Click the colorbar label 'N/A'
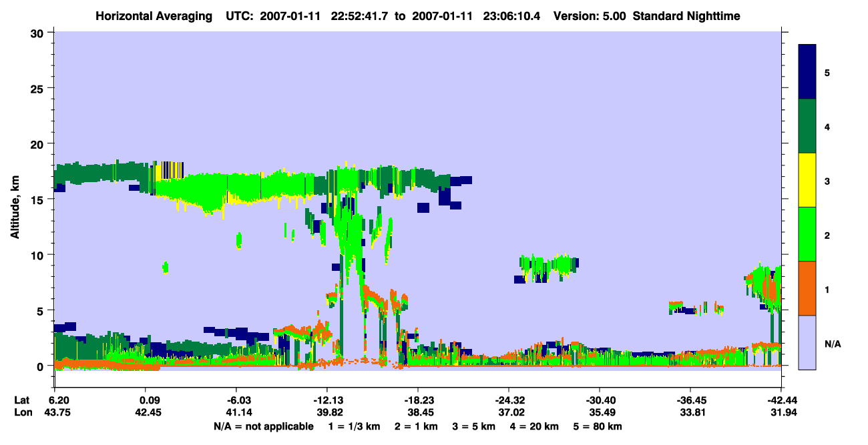 833,344
